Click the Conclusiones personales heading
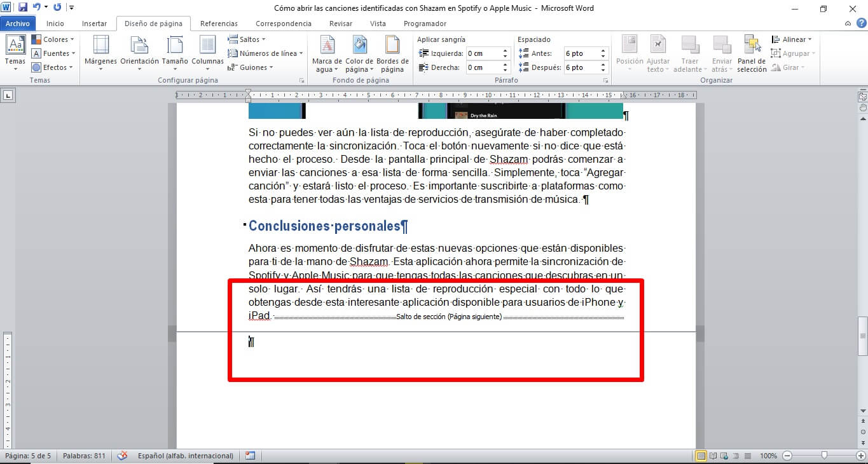Screen dimensions: 868x464 coord(328,226)
